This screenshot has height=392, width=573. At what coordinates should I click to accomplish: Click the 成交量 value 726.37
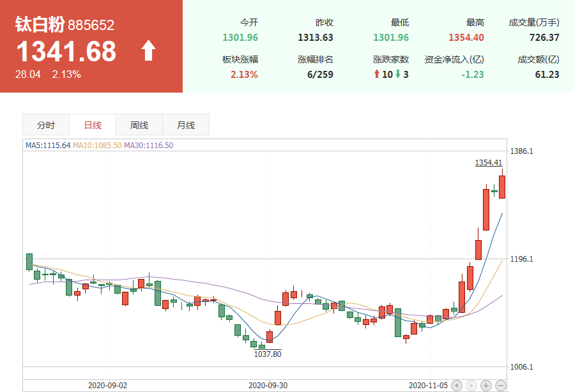(x=544, y=38)
